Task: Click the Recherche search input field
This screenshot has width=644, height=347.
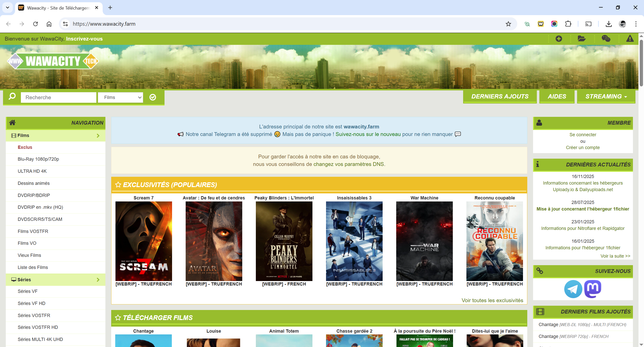Action: click(58, 97)
